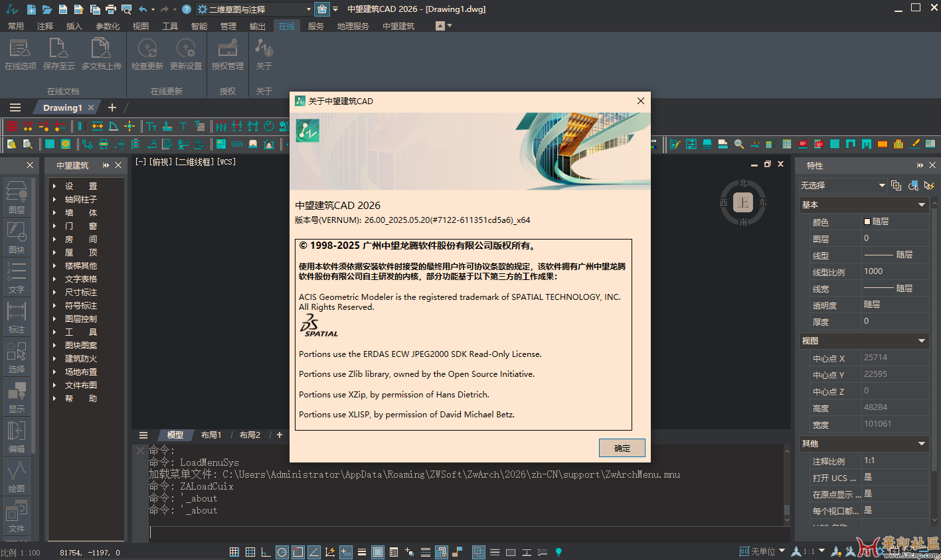Click the 保存至云 ribbon icon
941x560 pixels.
pos(59,53)
